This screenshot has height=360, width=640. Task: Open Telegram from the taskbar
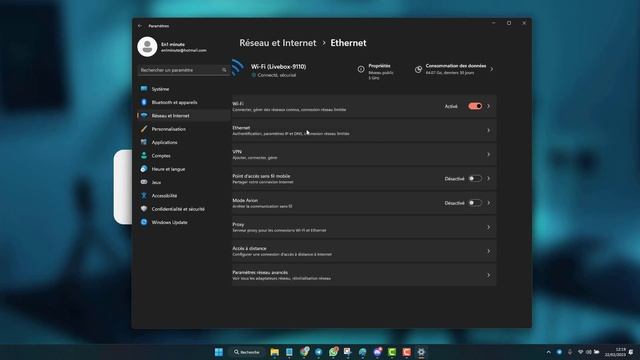(319, 352)
